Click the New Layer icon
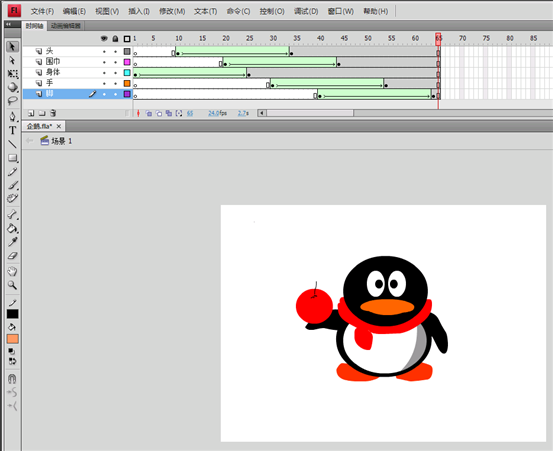 tap(31, 113)
